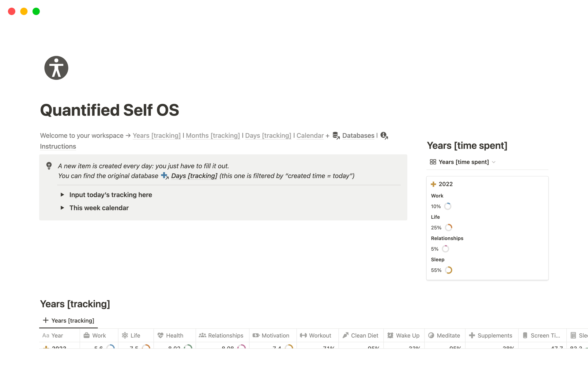Click the Databases stack icon
Screen dimensions: 588x368
336,136
